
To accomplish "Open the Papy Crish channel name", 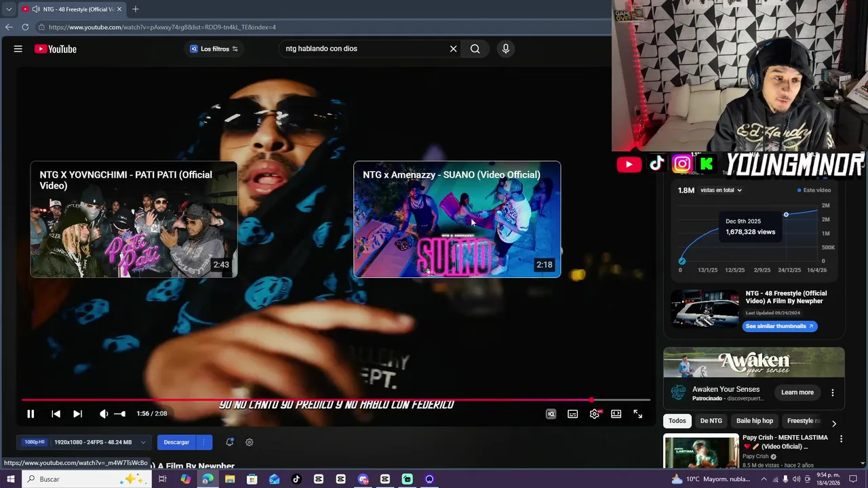I will click(756, 457).
